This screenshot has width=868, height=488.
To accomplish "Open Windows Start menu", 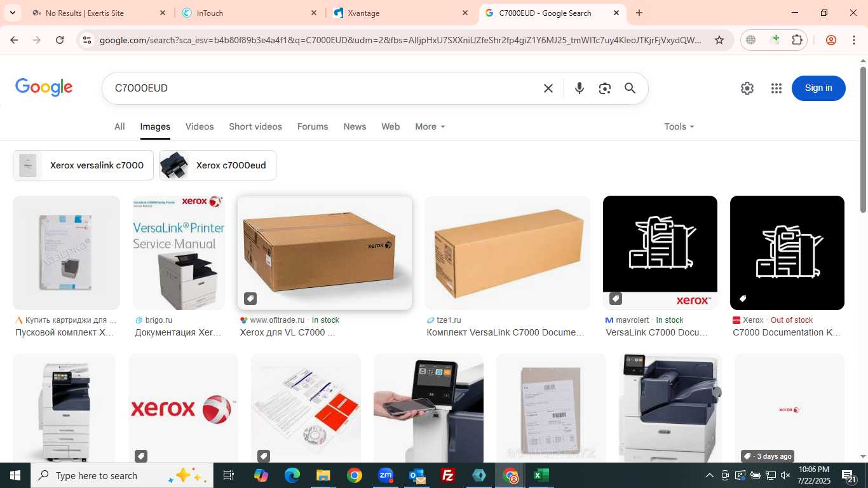I will click(15, 475).
